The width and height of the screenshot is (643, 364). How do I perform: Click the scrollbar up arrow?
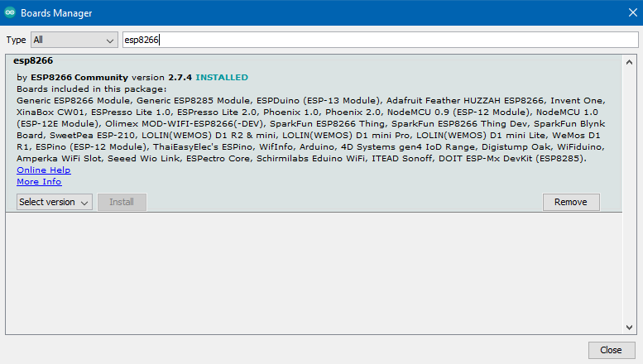(629, 62)
